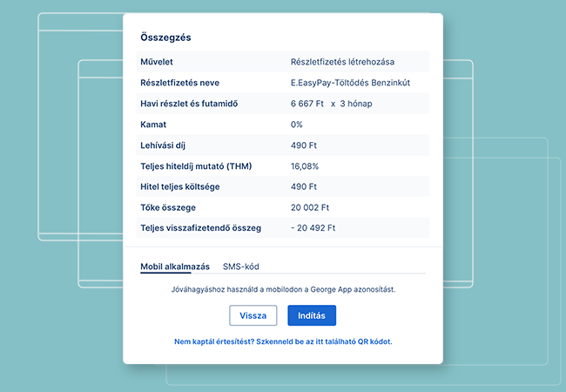Screen dimensions: 566x392
Task: Click the Lehívási díj label
Action: [163, 145]
